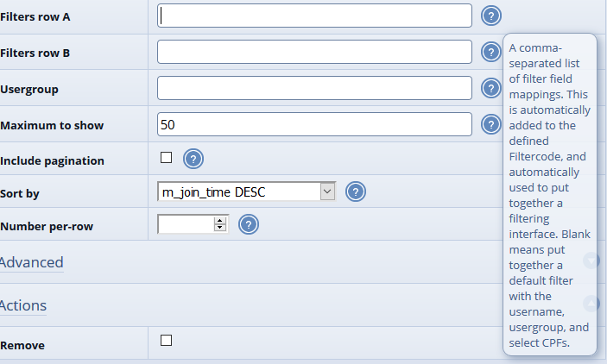Click into the Filters row B field

click(314, 53)
